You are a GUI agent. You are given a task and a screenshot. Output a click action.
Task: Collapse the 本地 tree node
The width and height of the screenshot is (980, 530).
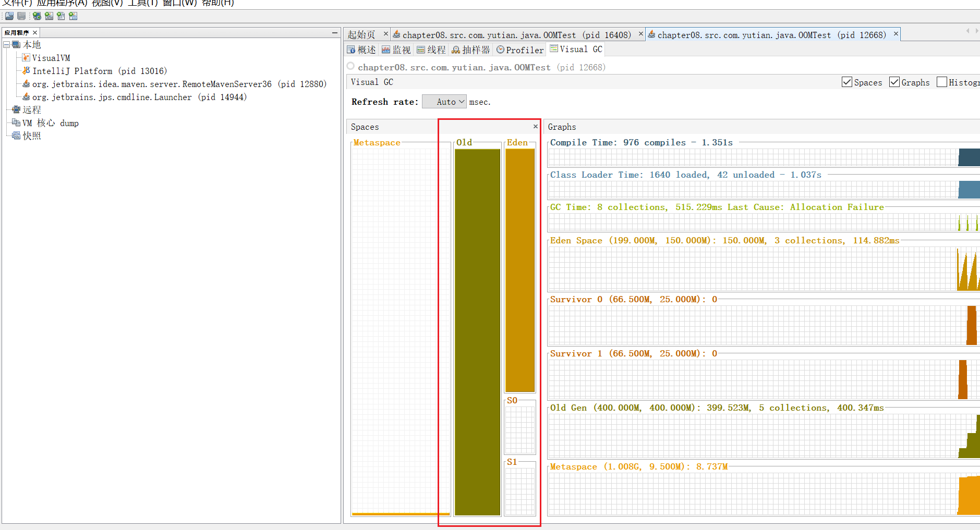pos(7,45)
